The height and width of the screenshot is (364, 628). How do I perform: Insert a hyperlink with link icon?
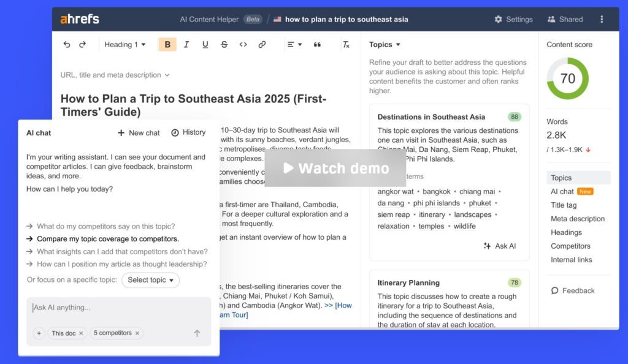point(262,45)
